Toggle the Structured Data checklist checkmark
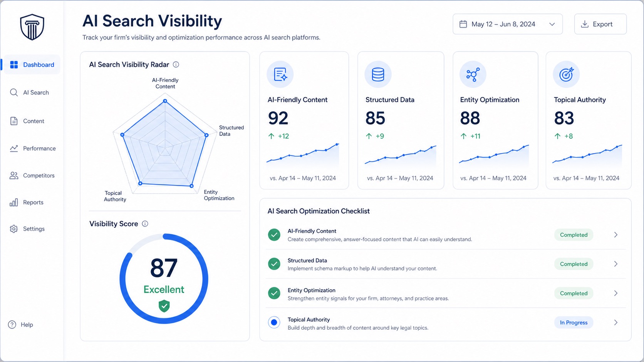 pyautogui.click(x=274, y=264)
